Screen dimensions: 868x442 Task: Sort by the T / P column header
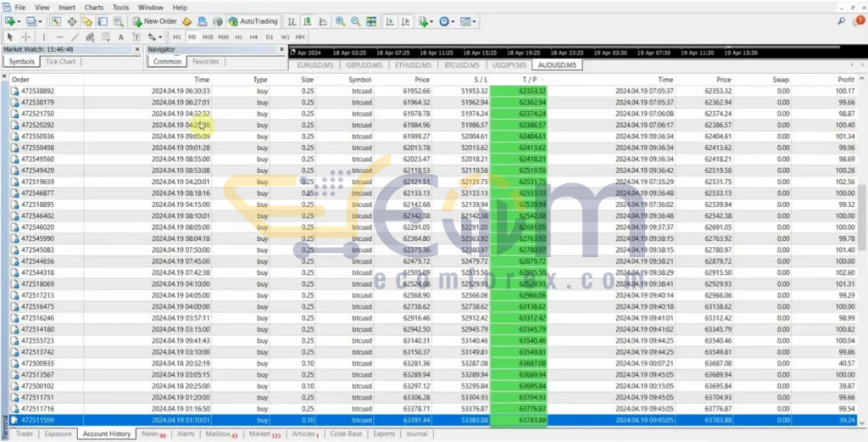tap(528, 80)
